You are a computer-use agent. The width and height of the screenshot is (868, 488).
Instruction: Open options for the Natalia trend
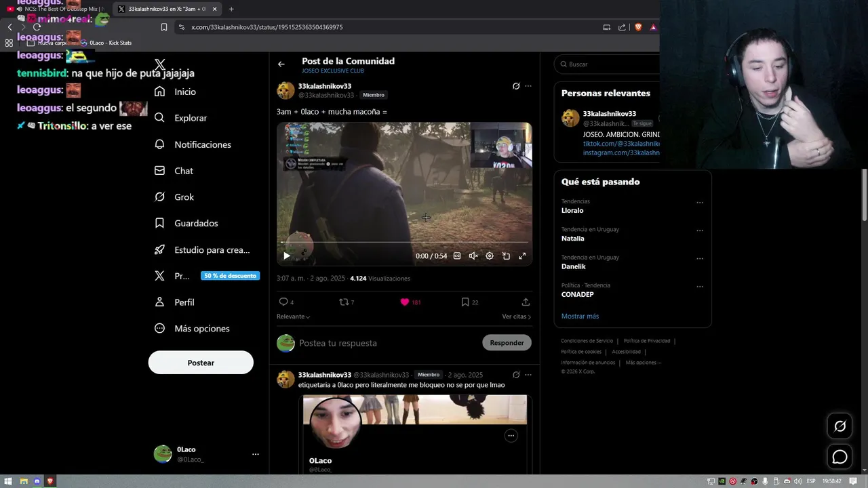tap(700, 230)
